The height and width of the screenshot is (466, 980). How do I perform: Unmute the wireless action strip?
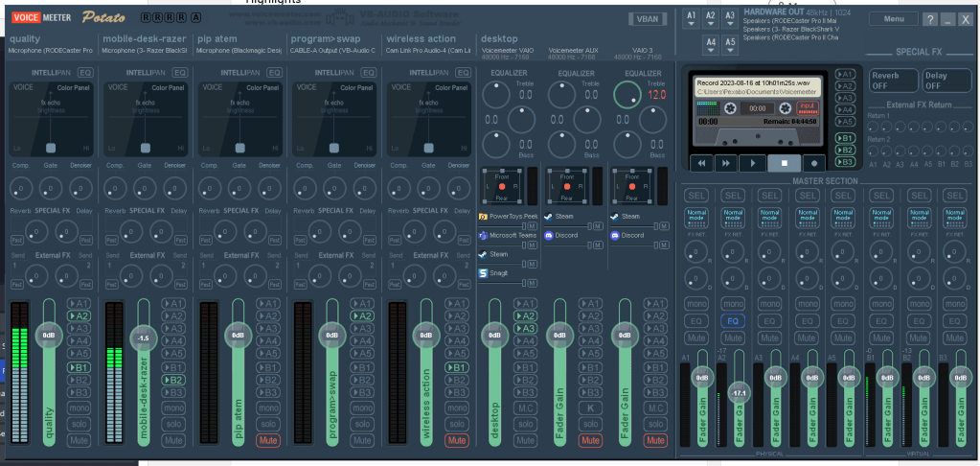[457, 440]
